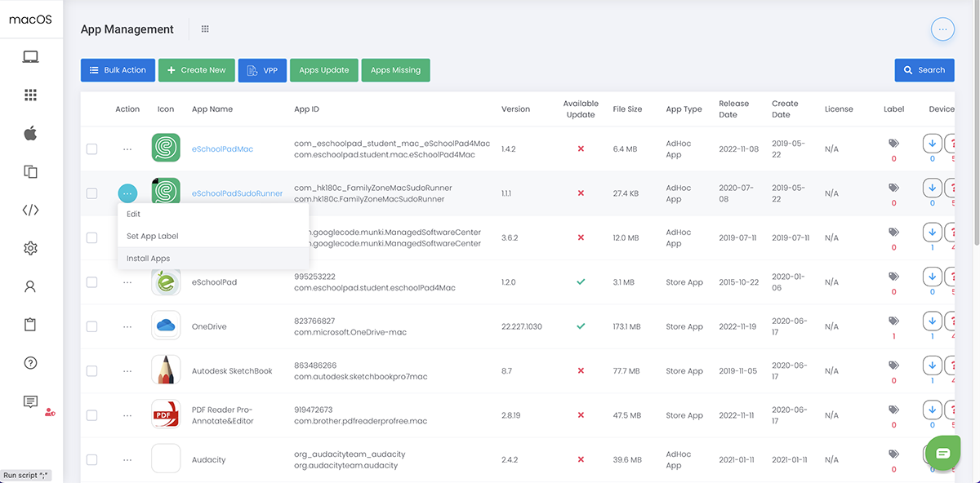
Task: Tick the checkbox for eSchoolPadSudoRunner row
Action: [x=91, y=193]
